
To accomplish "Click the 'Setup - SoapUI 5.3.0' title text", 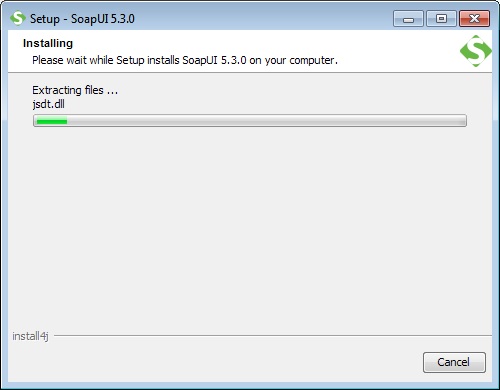I will [82, 19].
